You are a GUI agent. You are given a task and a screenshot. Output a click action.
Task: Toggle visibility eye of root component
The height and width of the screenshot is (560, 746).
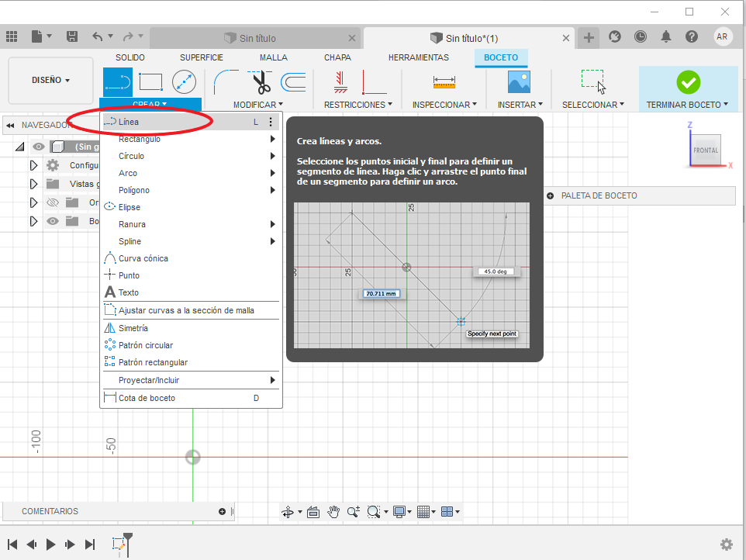(x=39, y=147)
